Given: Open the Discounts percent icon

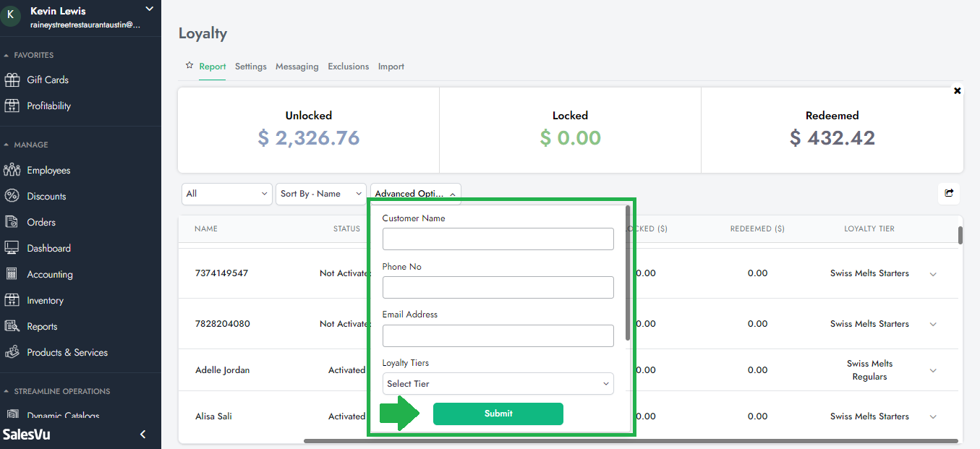Looking at the screenshot, I should (x=12, y=196).
